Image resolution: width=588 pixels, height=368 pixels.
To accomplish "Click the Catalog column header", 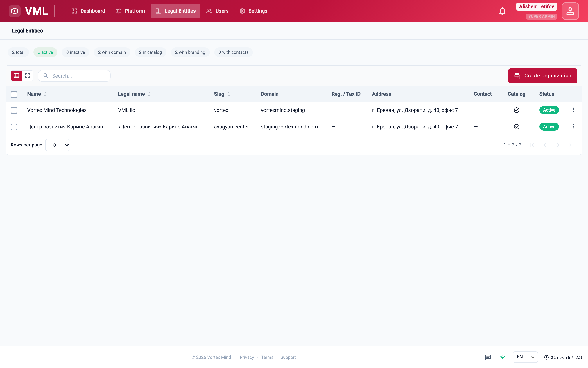I will tap(516, 94).
